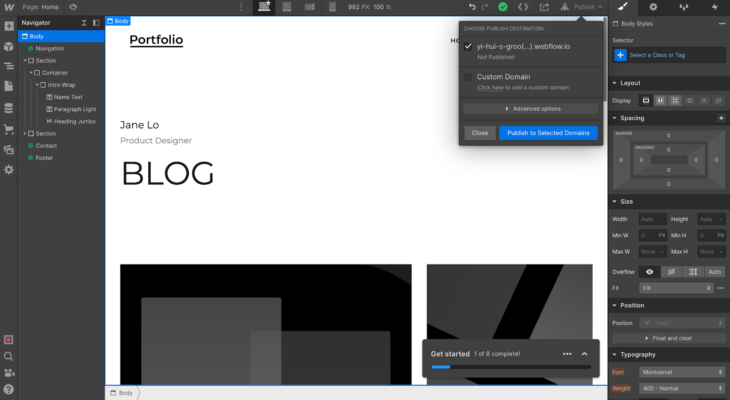Switch to the Element Settings gear tab
730x400 pixels.
pyautogui.click(x=653, y=7)
